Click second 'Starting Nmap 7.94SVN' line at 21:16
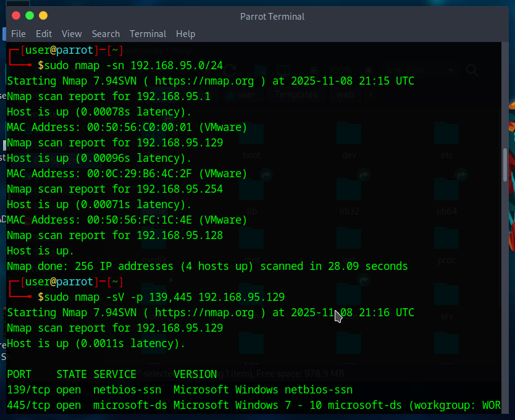515x420 pixels. (211, 313)
